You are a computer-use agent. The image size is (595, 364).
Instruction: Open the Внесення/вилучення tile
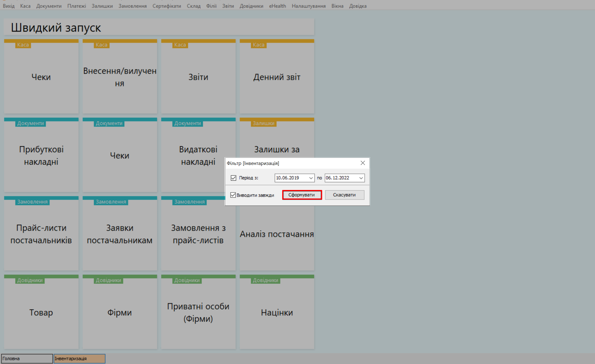(120, 77)
